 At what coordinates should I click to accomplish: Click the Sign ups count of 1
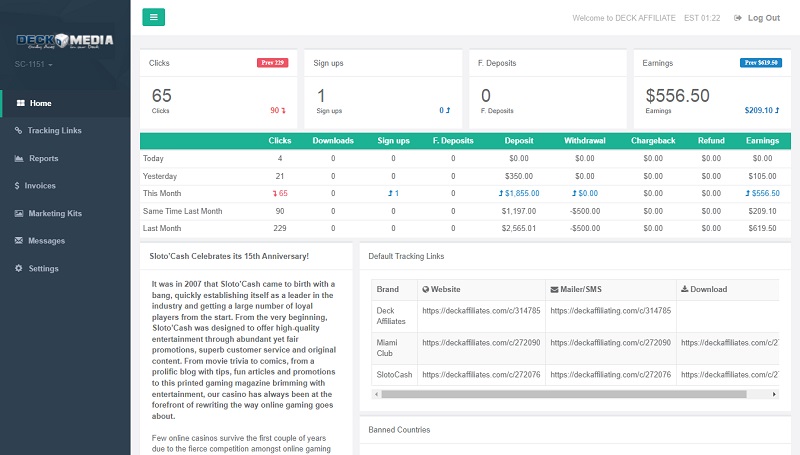[321, 95]
